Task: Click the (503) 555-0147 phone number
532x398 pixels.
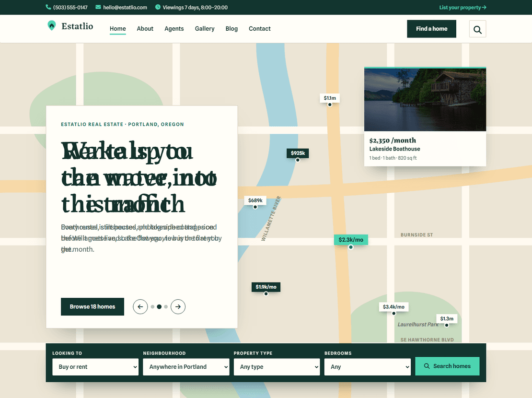Action: (70, 7)
